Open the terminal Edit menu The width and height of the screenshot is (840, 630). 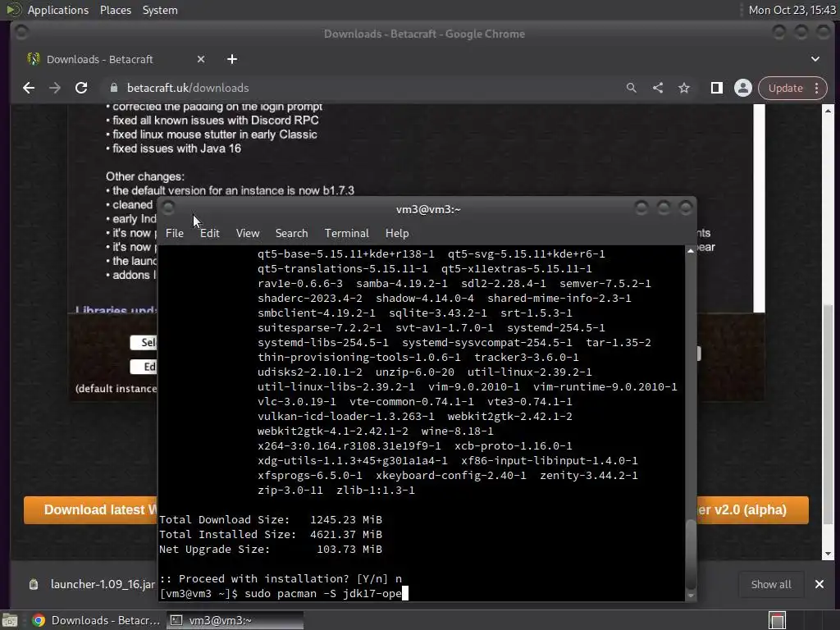tap(209, 234)
